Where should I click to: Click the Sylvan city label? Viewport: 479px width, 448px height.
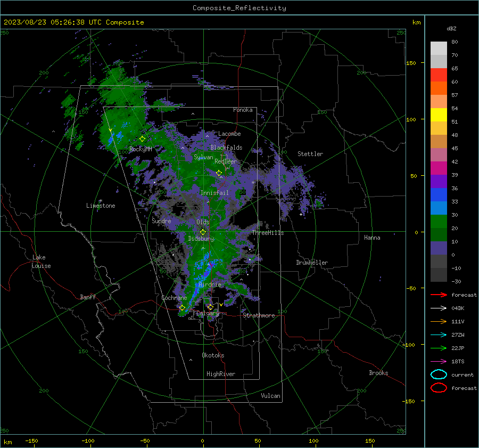(x=203, y=157)
